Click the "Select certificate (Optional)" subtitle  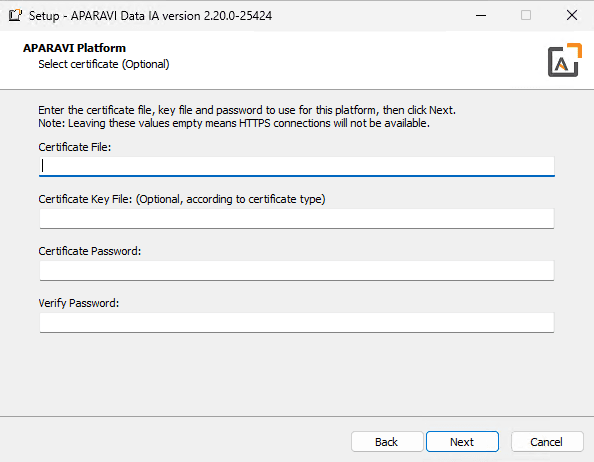pyautogui.click(x=104, y=64)
